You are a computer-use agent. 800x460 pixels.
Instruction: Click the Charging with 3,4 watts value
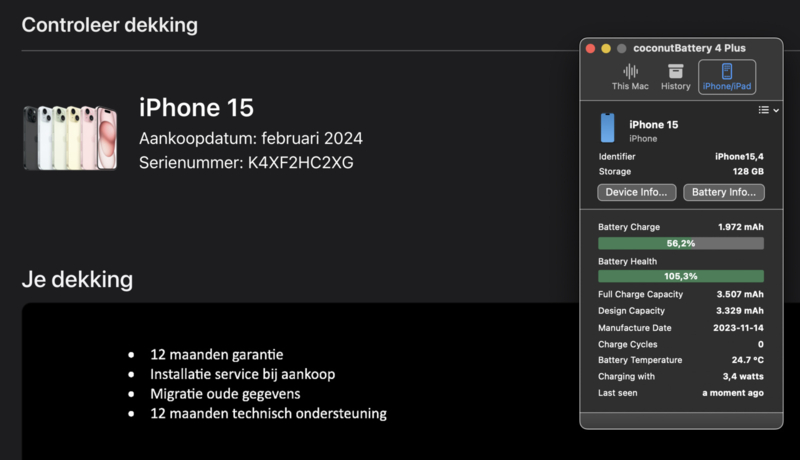[x=743, y=376]
